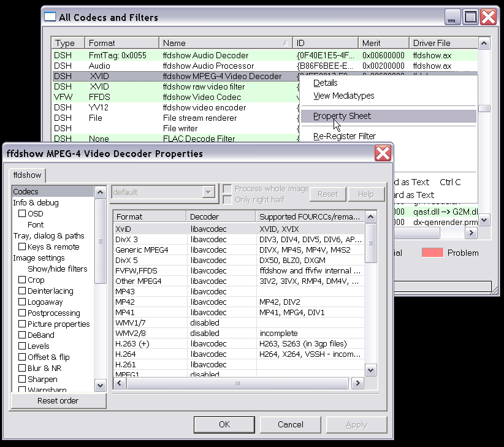Click the codec table up scroll arrow
This screenshot has width=504, height=447.
tap(370, 216)
